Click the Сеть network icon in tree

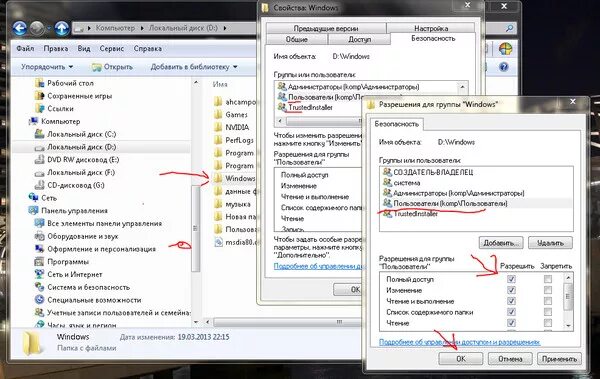(33, 198)
